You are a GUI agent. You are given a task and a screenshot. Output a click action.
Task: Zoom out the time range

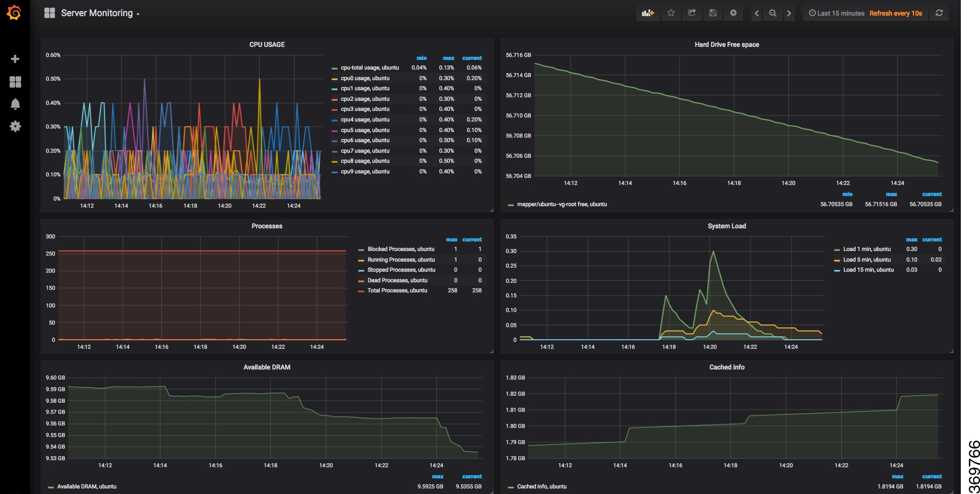[x=773, y=14]
